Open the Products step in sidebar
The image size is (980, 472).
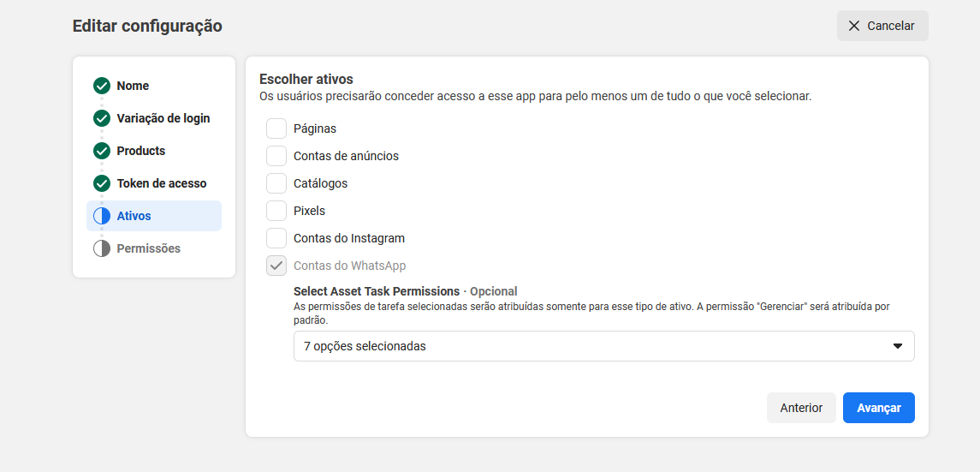[x=140, y=151]
